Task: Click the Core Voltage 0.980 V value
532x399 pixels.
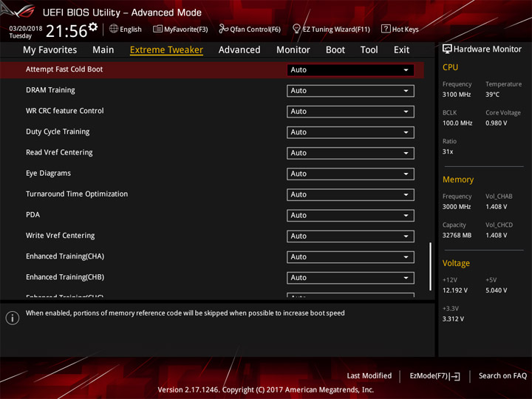Action: 496,123
